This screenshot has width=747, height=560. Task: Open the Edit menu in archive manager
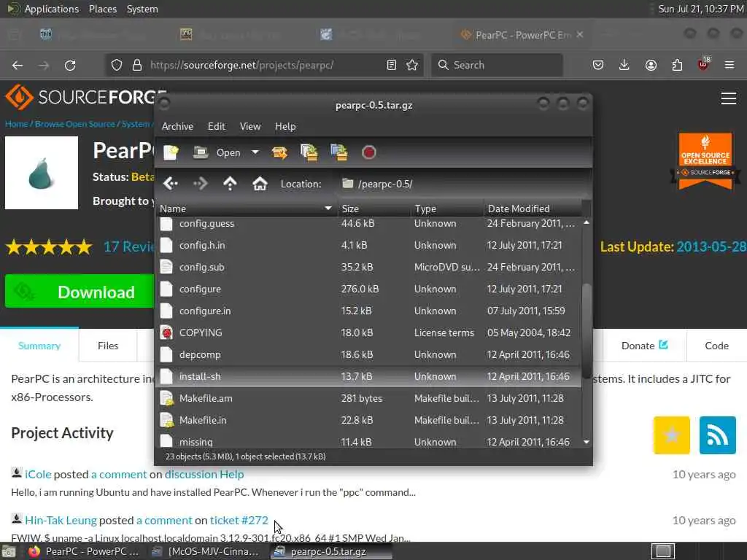(216, 126)
